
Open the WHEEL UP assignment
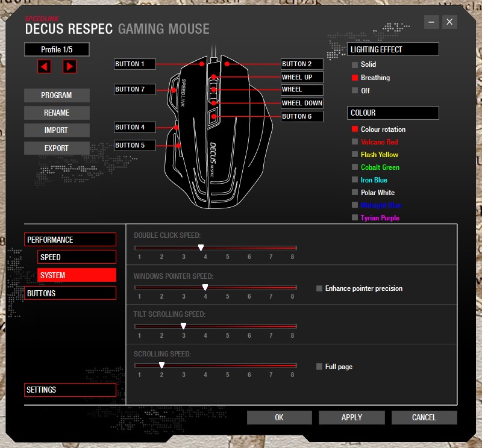click(x=302, y=77)
